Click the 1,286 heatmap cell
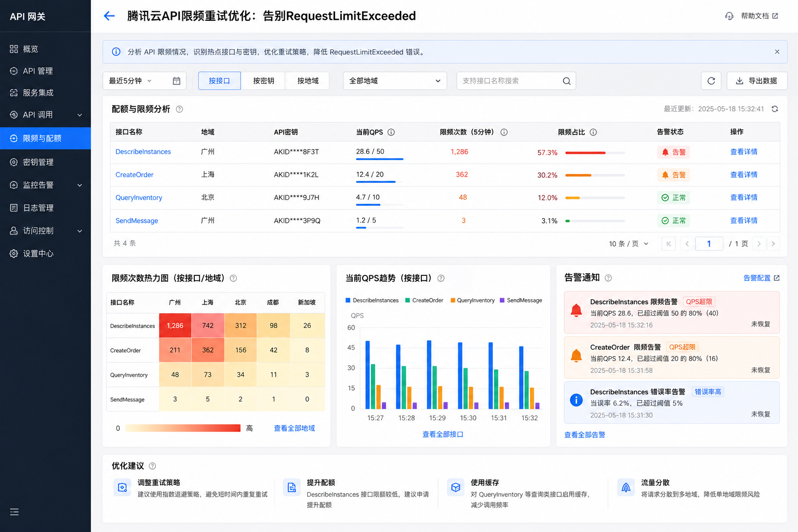Image resolution: width=798 pixels, height=532 pixels. pos(175,326)
